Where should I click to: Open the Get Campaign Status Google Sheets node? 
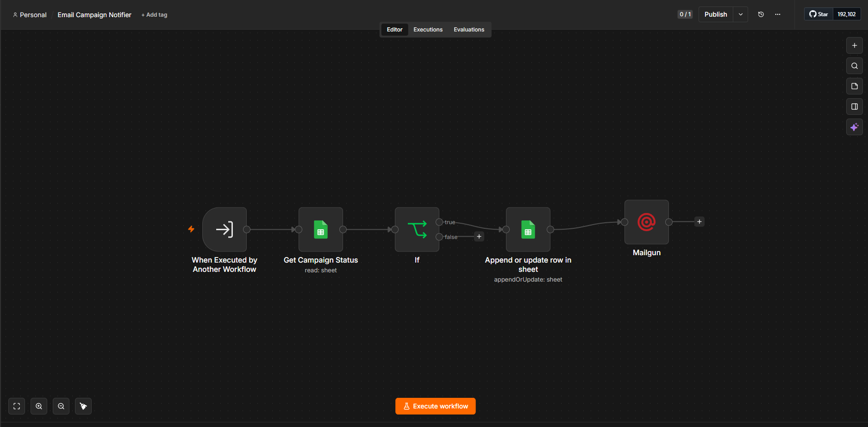pyautogui.click(x=321, y=229)
